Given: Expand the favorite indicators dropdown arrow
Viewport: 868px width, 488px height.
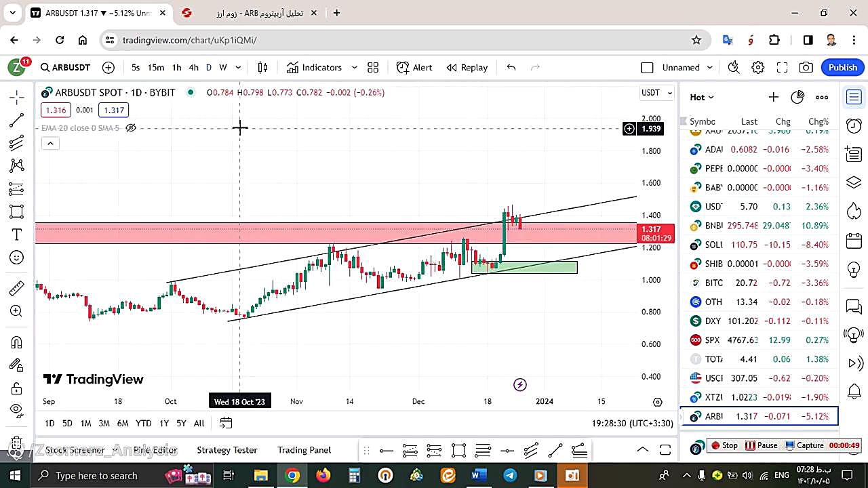Looking at the screenshot, I should [354, 67].
